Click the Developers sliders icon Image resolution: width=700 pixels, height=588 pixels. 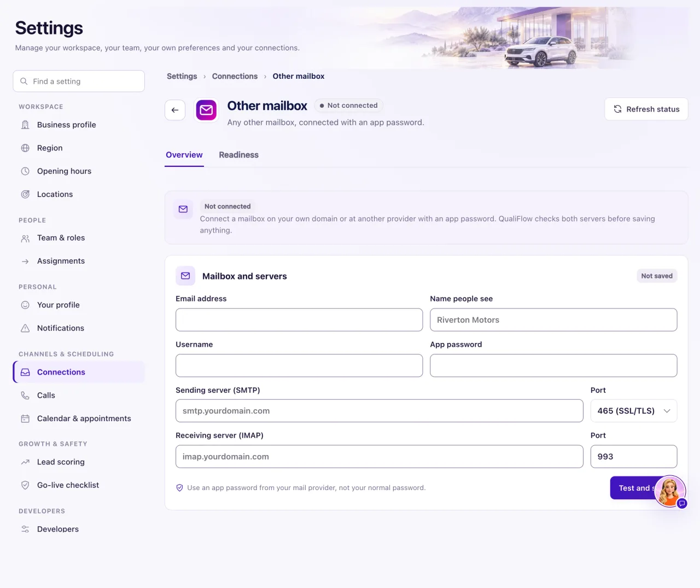pyautogui.click(x=25, y=529)
